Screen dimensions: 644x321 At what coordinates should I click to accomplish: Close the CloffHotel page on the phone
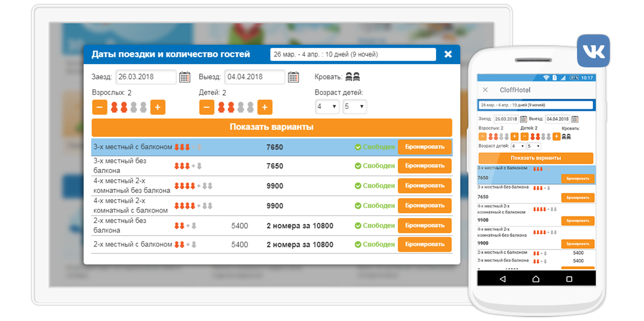tap(485, 90)
